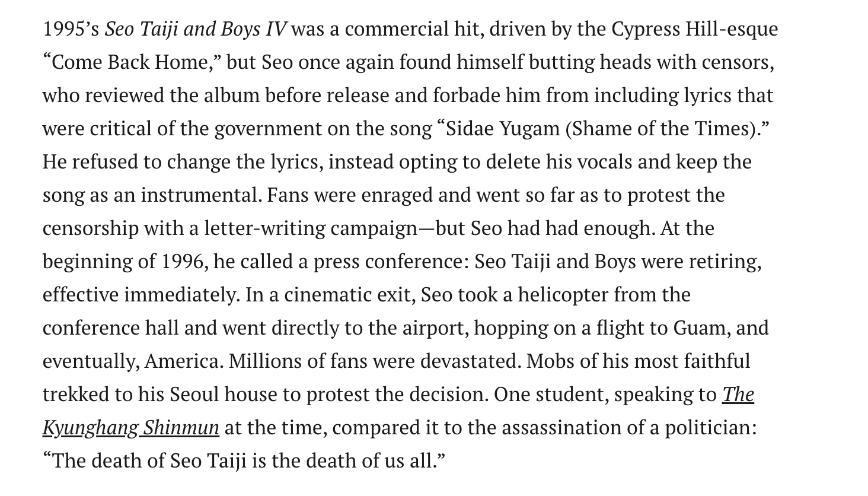Screen dimensions: 868x496
Task: Click the word "letter-writing"
Action: [264, 228]
